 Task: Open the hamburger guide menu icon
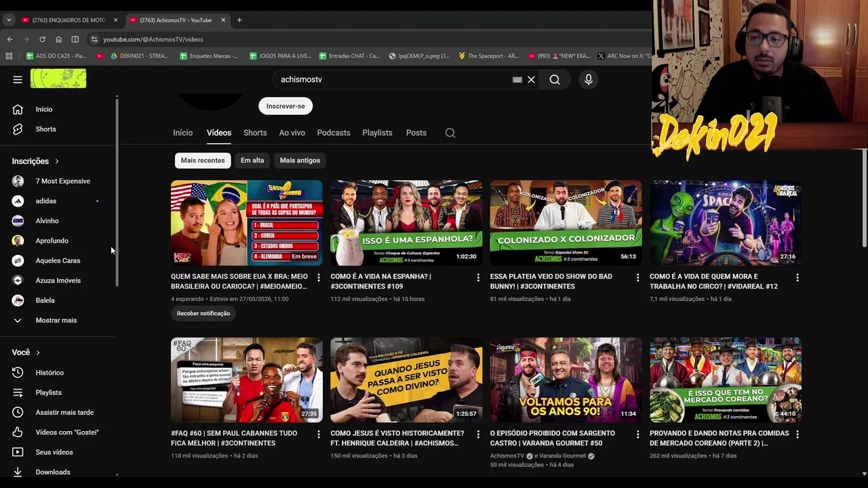18,79
